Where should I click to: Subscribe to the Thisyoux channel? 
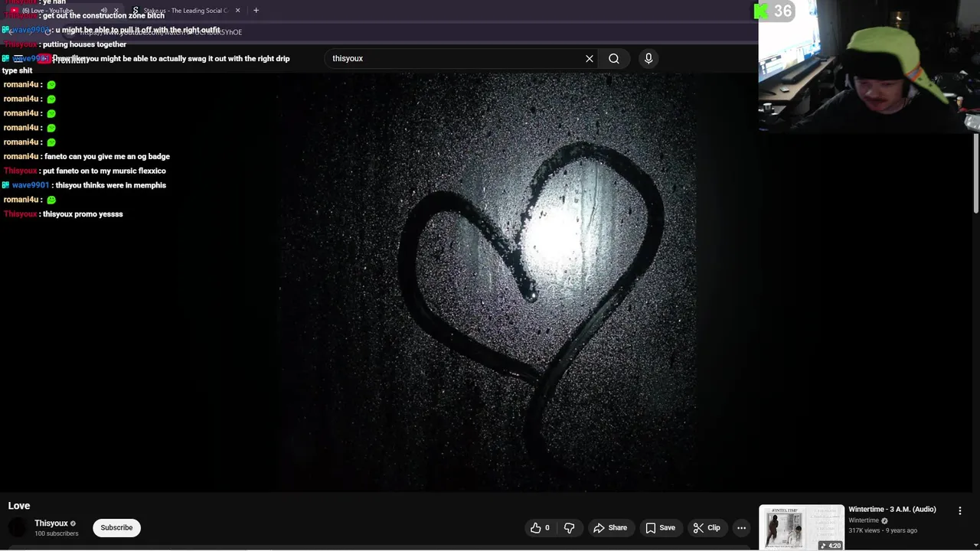tap(116, 527)
